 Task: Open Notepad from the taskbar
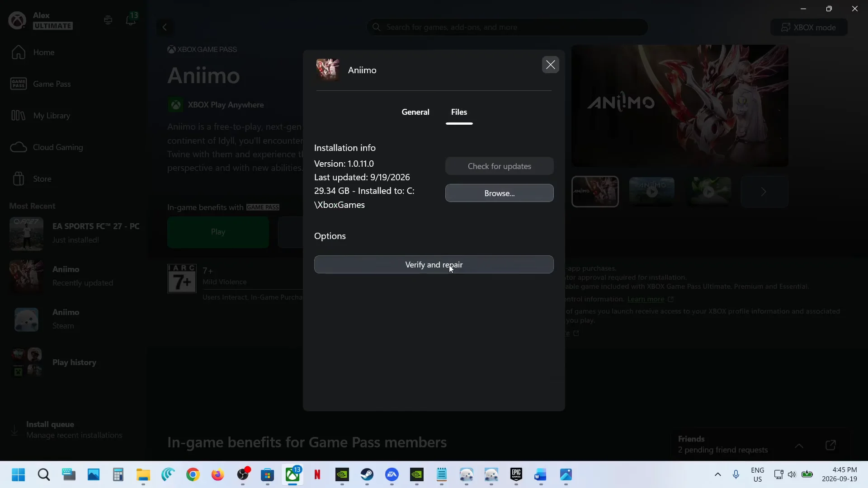coord(442,475)
